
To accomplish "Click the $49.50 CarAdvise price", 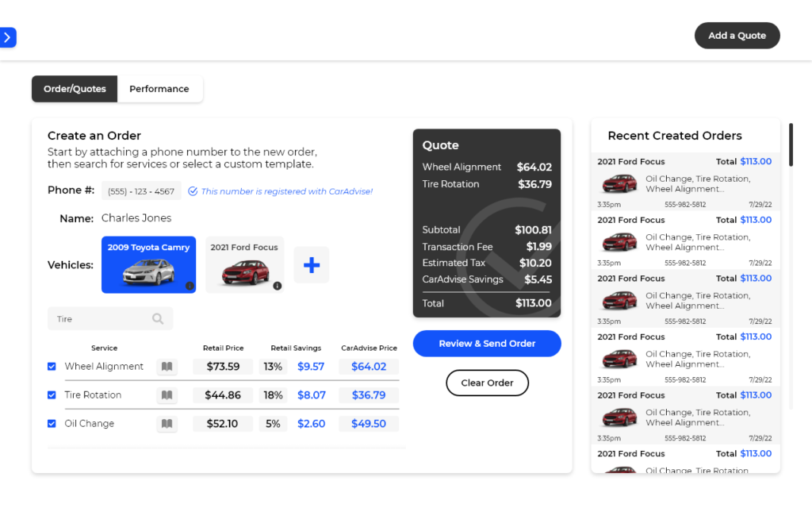I will point(369,424).
